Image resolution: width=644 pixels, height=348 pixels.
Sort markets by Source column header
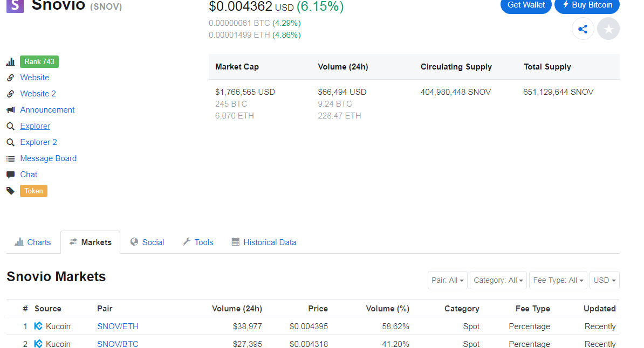pyautogui.click(x=47, y=309)
